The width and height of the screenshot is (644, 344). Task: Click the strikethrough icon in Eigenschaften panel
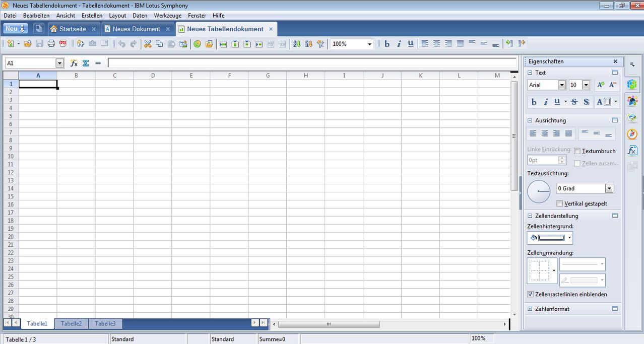(x=574, y=102)
